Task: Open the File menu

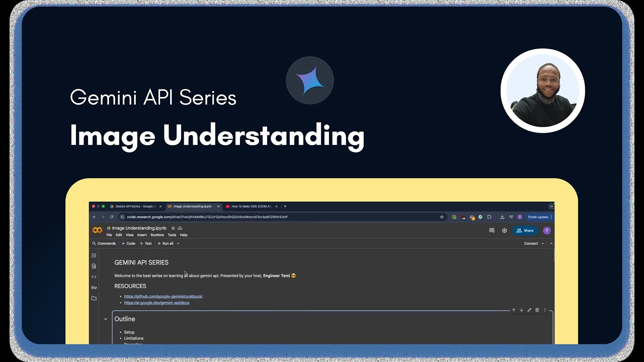Action: (109, 235)
